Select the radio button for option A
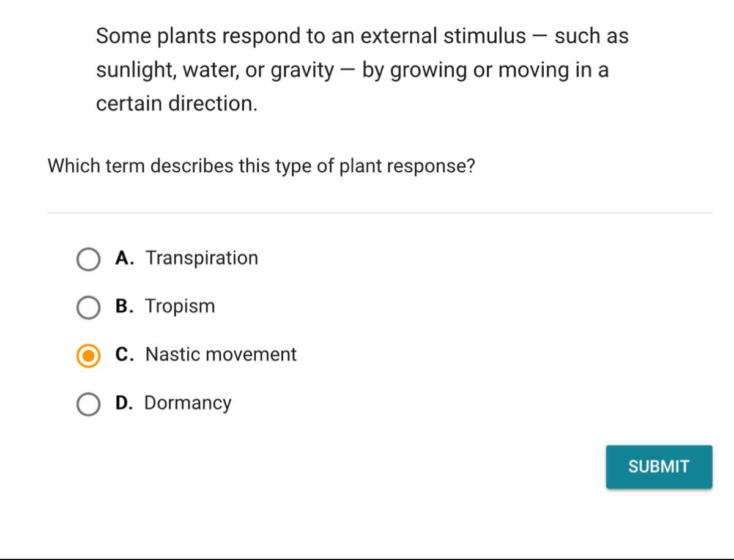This screenshot has height=560, width=734. pyautogui.click(x=88, y=259)
